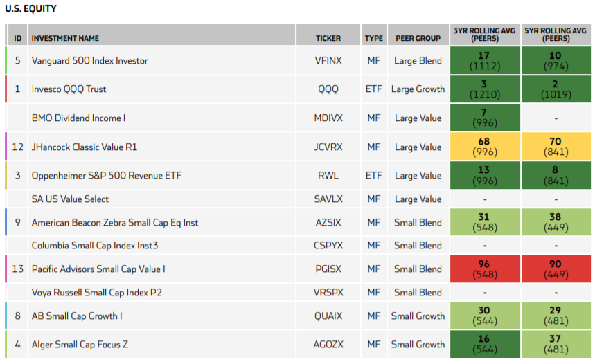Click the MDIVX ticker cell

(x=328, y=118)
